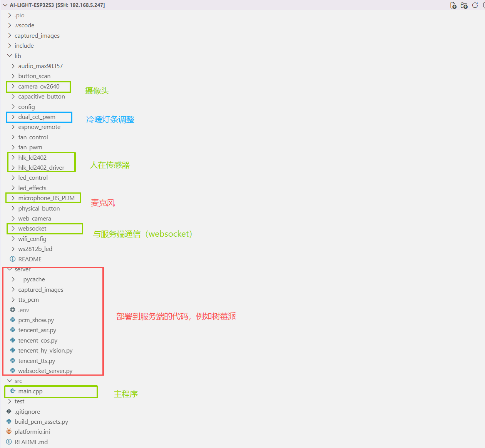485x448 pixels.
Task: Select the dual_cct_pwm folder
Action: (37, 117)
